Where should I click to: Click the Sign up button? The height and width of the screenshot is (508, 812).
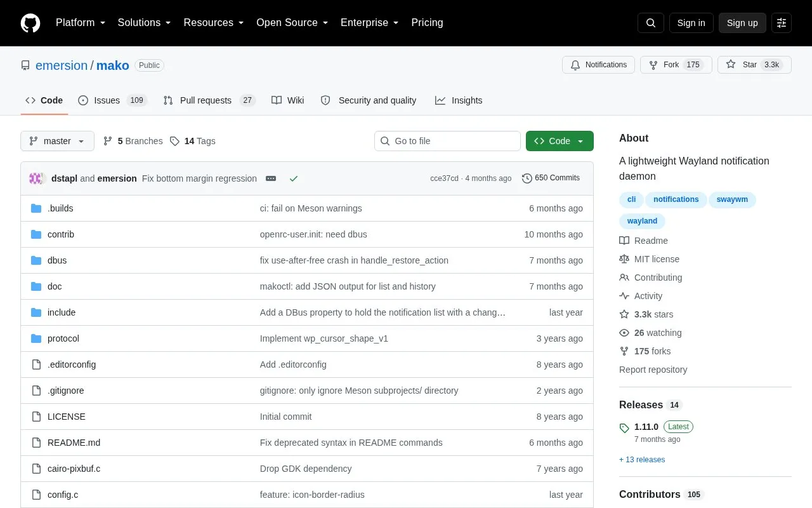tap(742, 23)
